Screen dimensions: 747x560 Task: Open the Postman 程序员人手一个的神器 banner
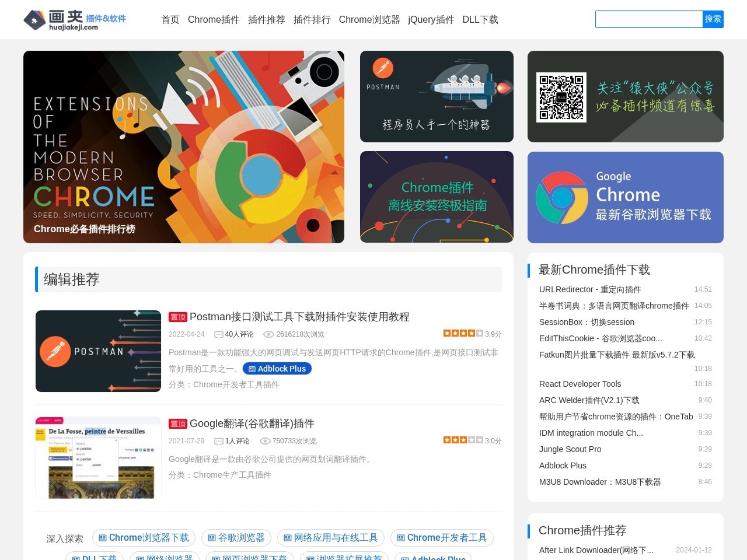pos(437,96)
